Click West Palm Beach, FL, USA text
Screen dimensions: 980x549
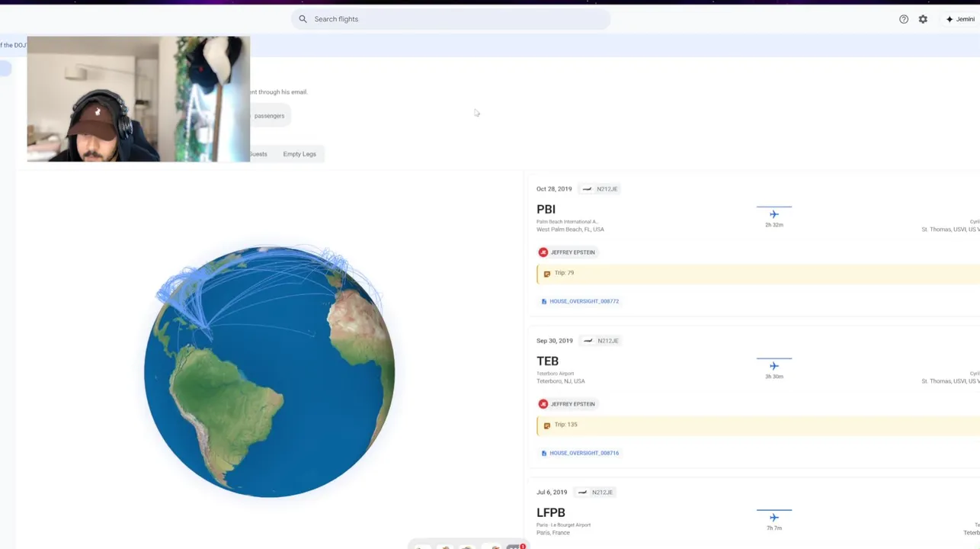click(570, 230)
